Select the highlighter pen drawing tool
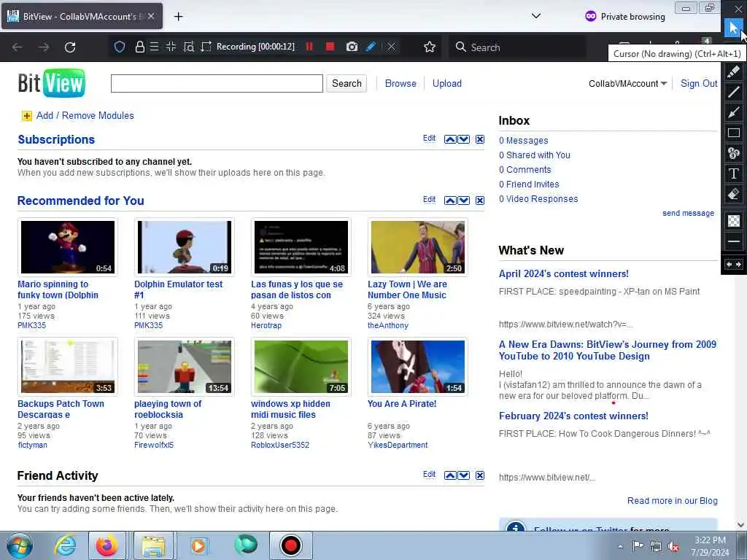The height and width of the screenshot is (560, 747). pos(734,71)
